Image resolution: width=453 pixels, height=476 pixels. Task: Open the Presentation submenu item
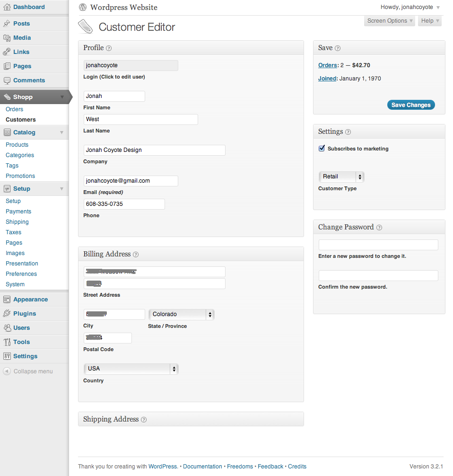tap(22, 264)
